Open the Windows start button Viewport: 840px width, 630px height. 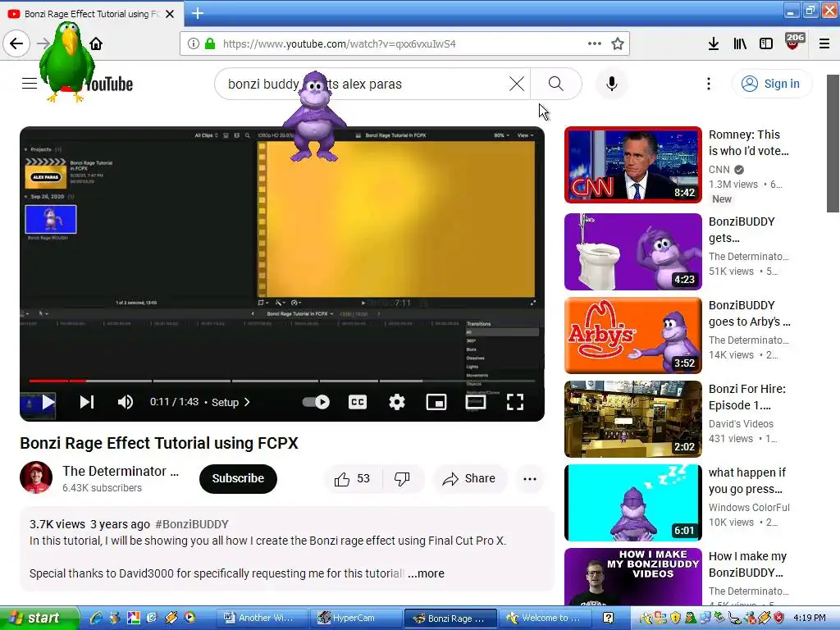click(x=39, y=618)
